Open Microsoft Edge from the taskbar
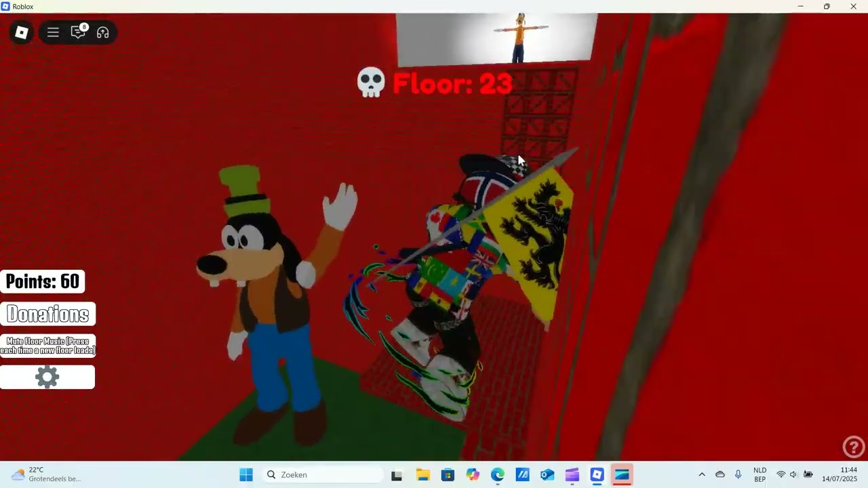 point(498,475)
